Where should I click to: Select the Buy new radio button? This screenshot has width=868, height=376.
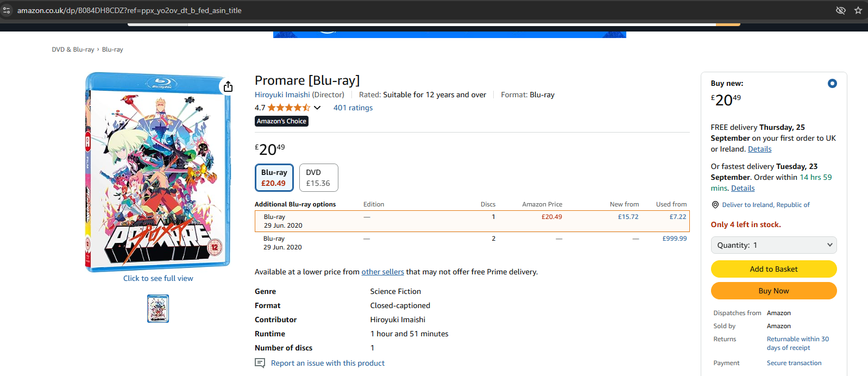832,84
